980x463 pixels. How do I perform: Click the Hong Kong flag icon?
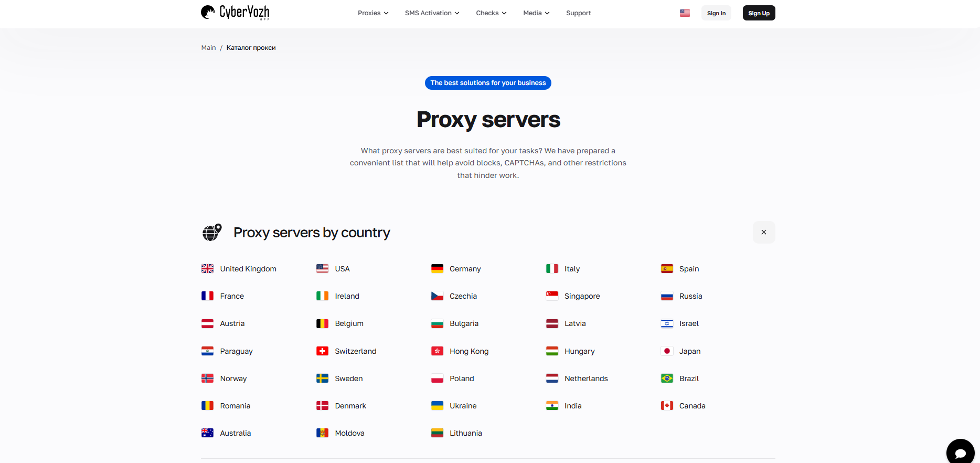(x=437, y=351)
